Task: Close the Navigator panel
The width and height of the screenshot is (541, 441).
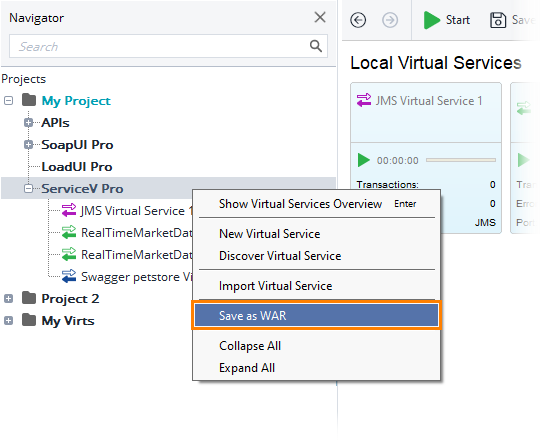Action: pyautogui.click(x=320, y=17)
